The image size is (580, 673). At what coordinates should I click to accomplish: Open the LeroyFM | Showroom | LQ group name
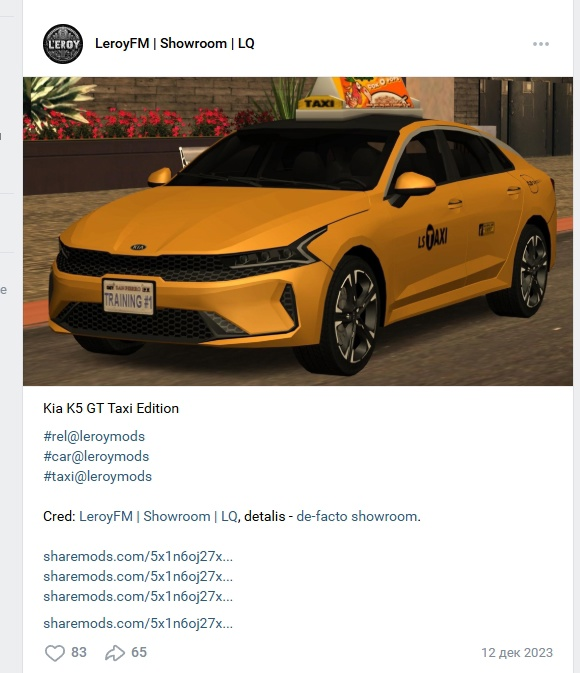175,43
